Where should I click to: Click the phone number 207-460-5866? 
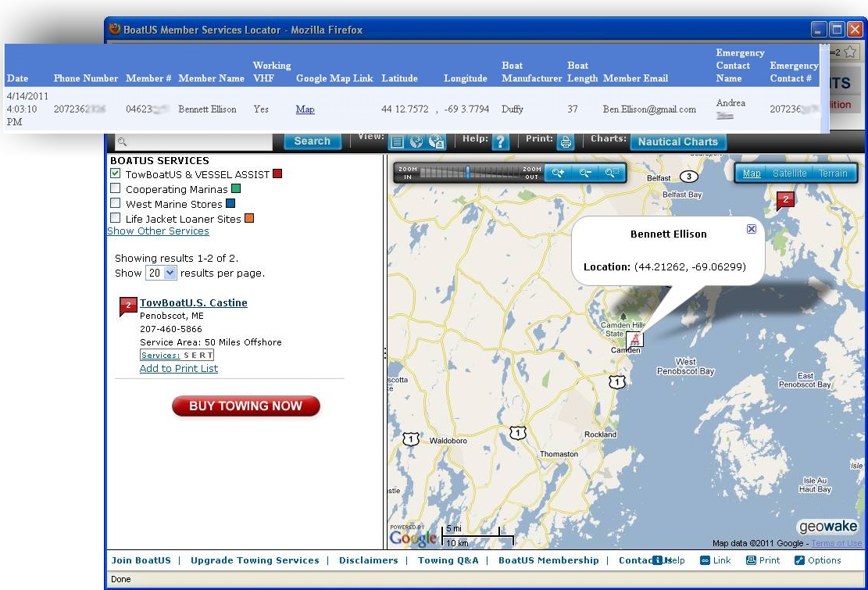click(170, 329)
